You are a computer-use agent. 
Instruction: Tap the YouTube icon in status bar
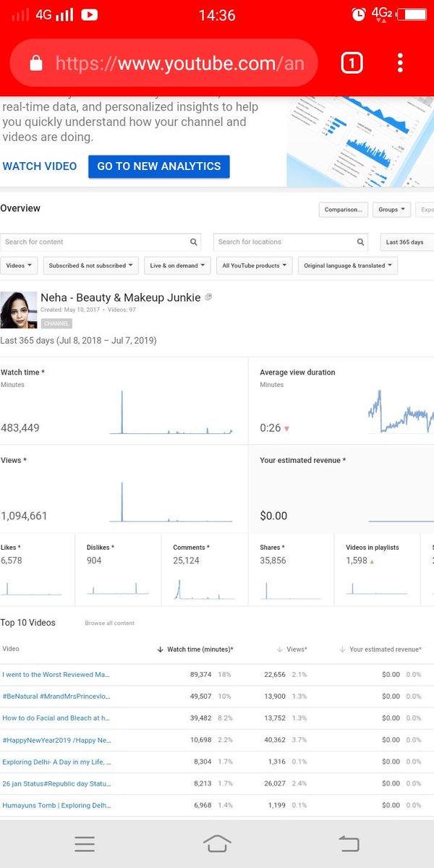click(x=89, y=14)
